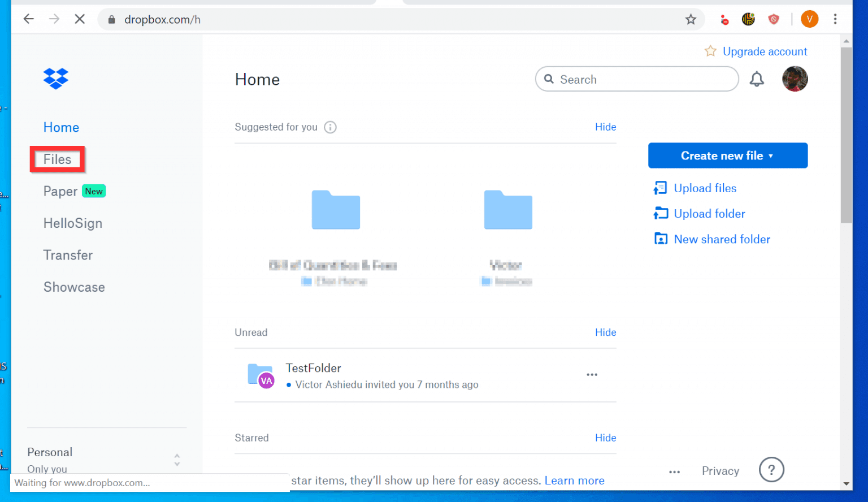Click the Upload folder icon
The width and height of the screenshot is (868, 502).
(x=660, y=213)
